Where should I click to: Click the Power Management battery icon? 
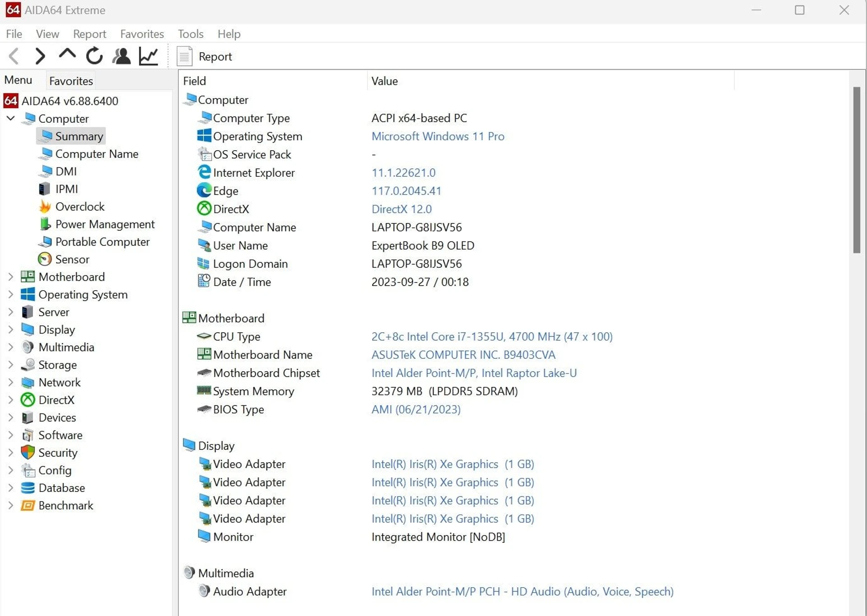coord(45,224)
